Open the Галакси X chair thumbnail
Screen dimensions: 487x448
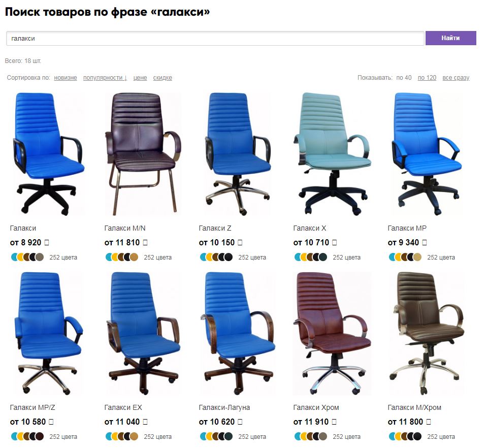[332, 154]
